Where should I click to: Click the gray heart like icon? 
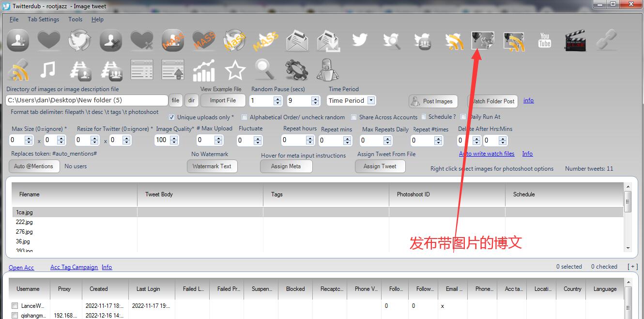[x=48, y=41]
